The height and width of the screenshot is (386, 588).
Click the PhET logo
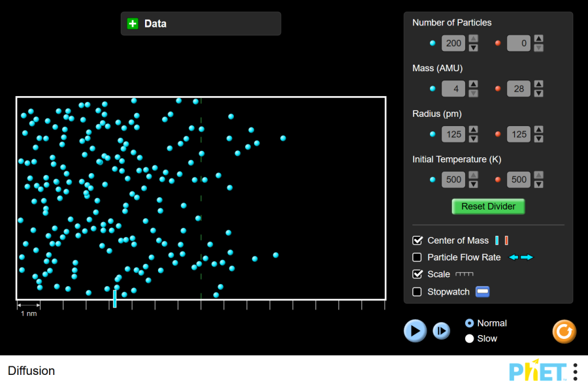pos(537,372)
